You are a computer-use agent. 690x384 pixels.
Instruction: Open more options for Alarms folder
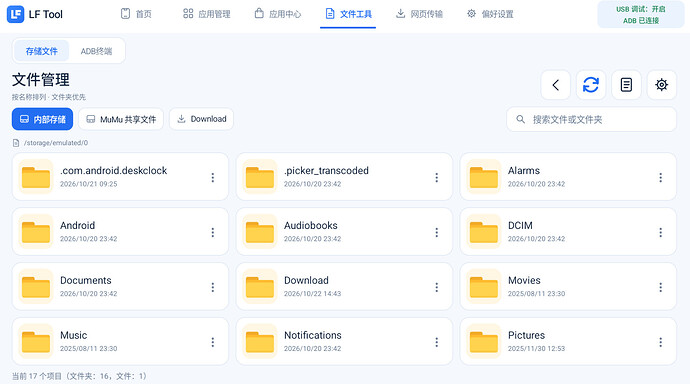(x=661, y=177)
